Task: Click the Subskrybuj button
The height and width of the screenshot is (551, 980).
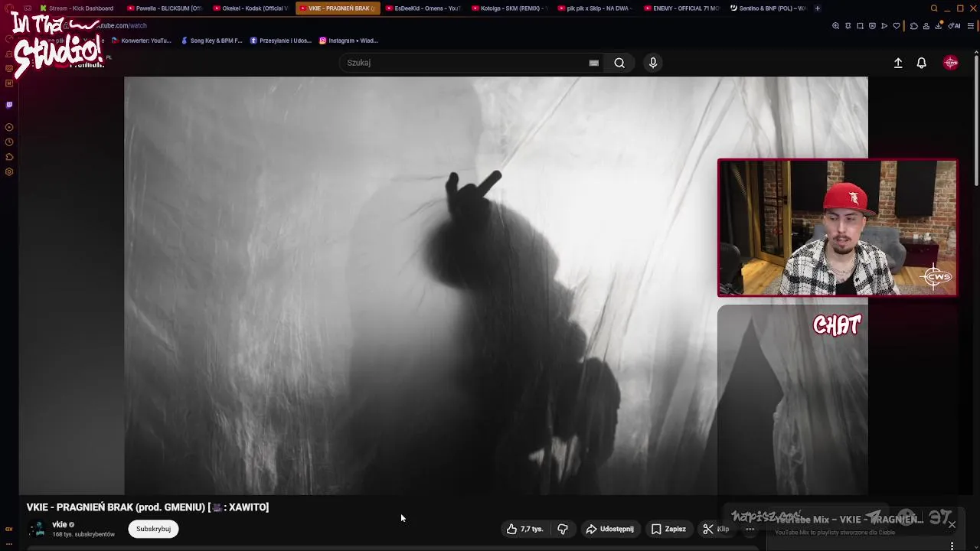Action: pyautogui.click(x=153, y=529)
